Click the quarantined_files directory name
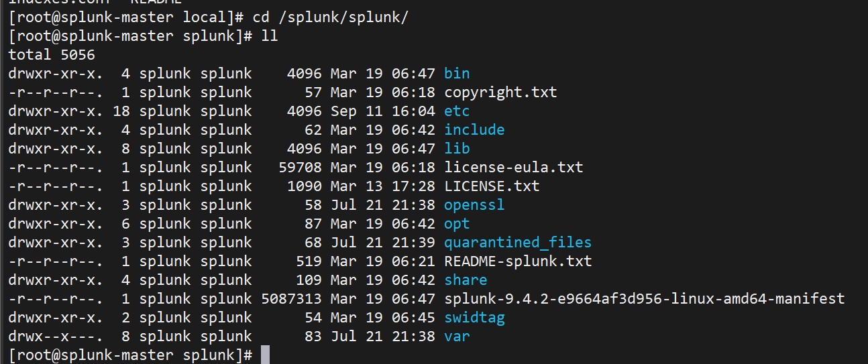Image resolution: width=868 pixels, height=364 pixels. [x=517, y=243]
